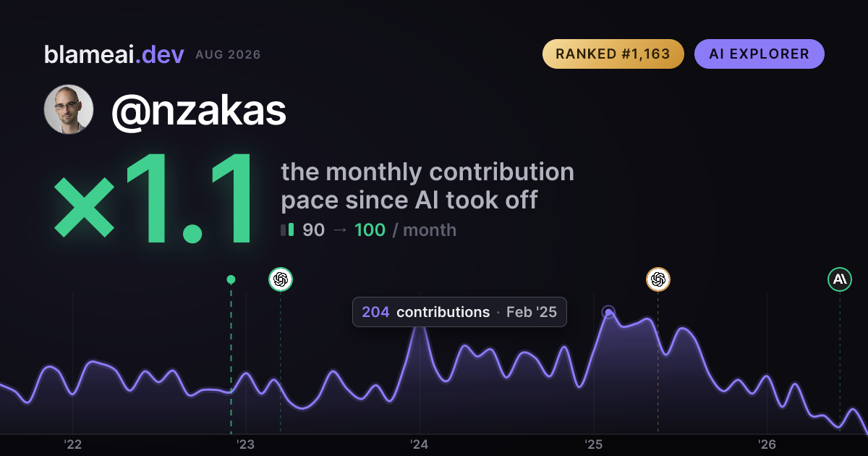Select the '24 year axis label
The height and width of the screenshot is (456, 868).
pos(420,444)
